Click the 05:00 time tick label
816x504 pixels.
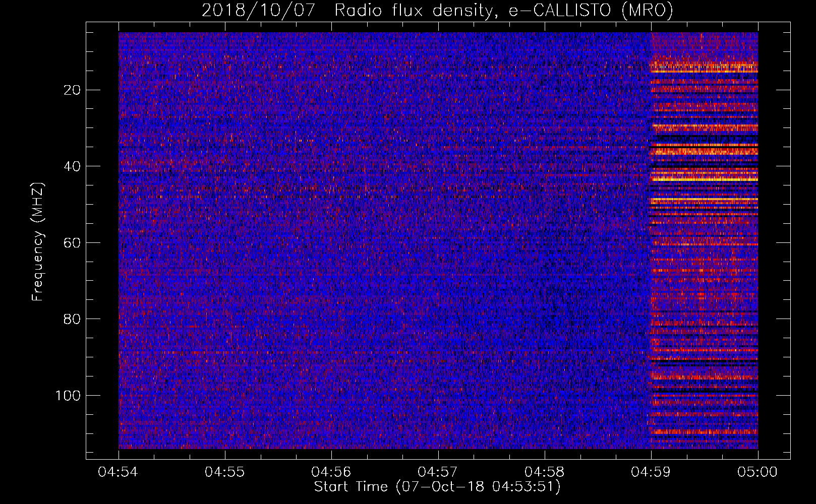[x=757, y=472]
